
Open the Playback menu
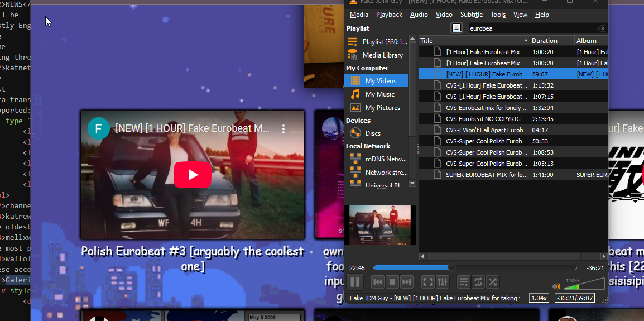(389, 15)
